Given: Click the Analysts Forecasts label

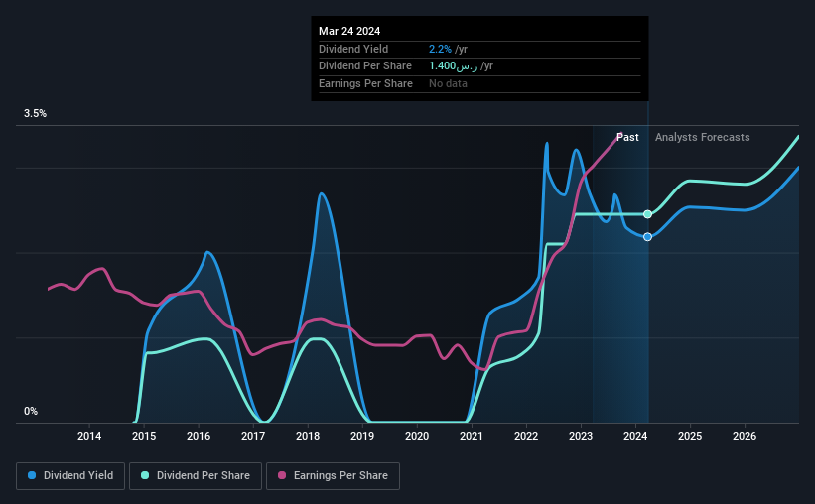Looking at the screenshot, I should (702, 137).
